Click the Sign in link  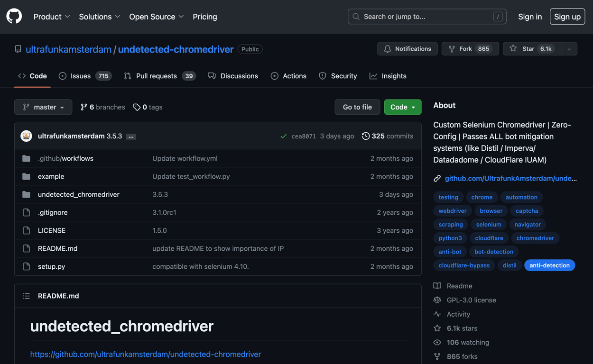tap(530, 17)
